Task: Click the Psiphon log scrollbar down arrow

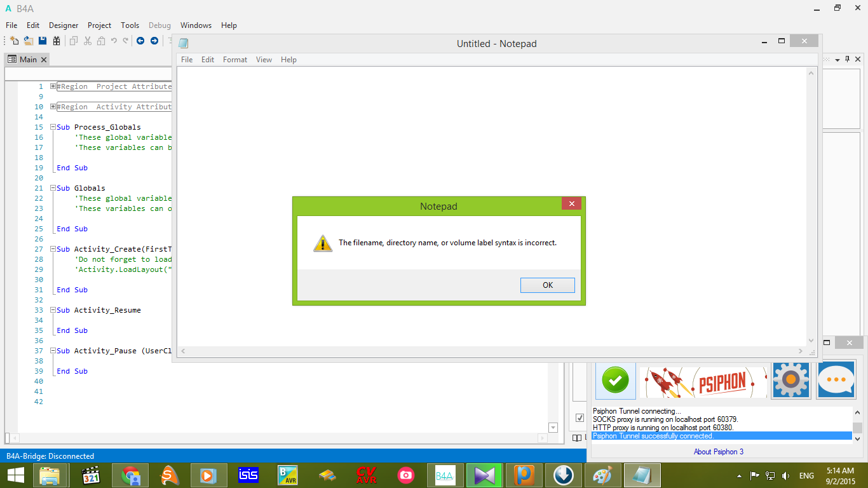Action: (857, 438)
